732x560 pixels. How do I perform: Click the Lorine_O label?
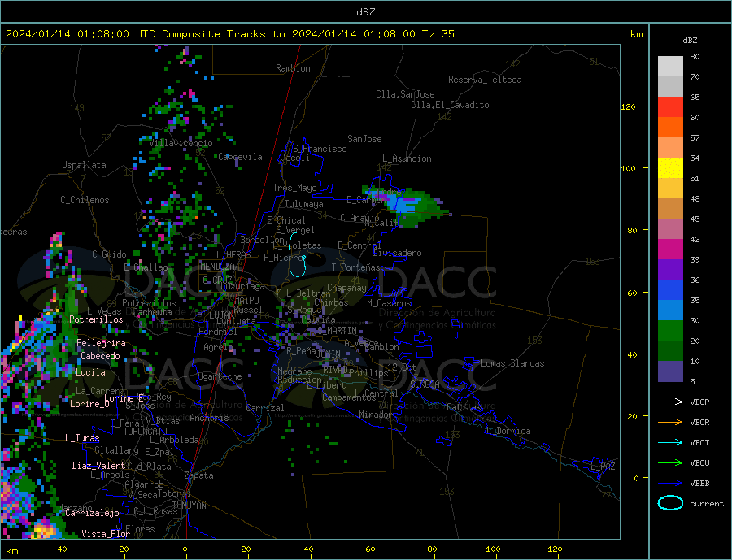(89, 404)
